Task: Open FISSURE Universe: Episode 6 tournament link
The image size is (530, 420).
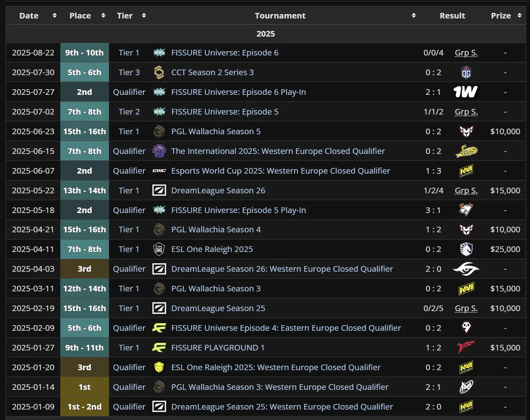Action: 225,53
